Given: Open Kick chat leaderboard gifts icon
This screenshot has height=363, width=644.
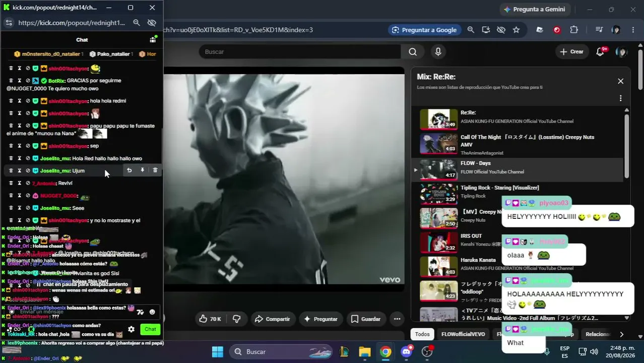Looking at the screenshot, I should [x=153, y=40].
